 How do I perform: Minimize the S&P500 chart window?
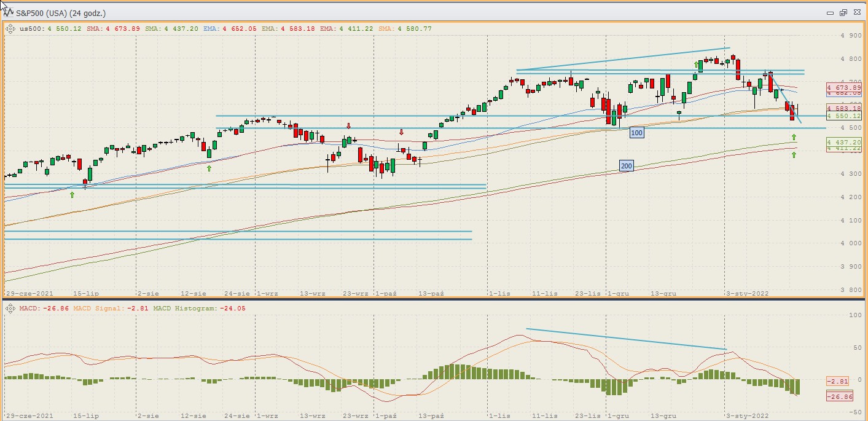pos(831,12)
